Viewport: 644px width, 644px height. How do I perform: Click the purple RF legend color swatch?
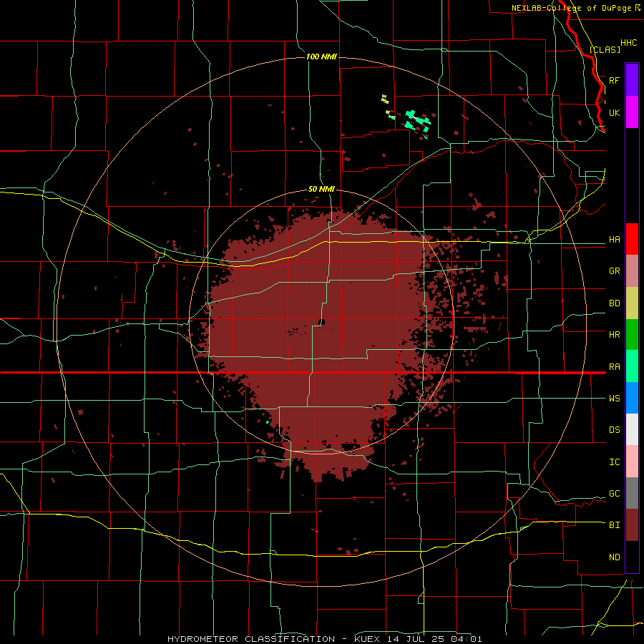pyautogui.click(x=632, y=80)
